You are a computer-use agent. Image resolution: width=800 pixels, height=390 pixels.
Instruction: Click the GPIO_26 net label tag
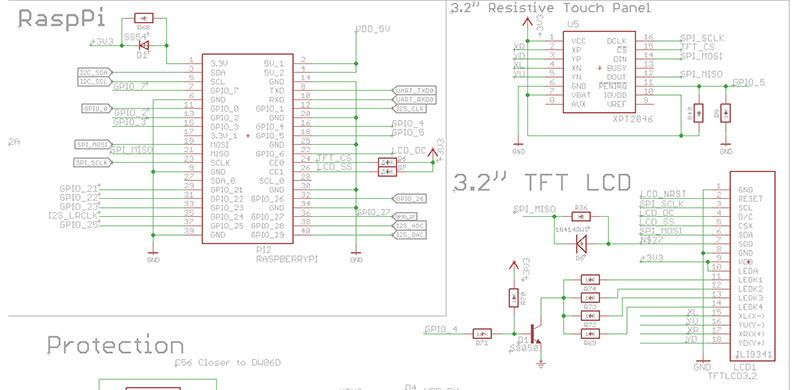(410, 199)
